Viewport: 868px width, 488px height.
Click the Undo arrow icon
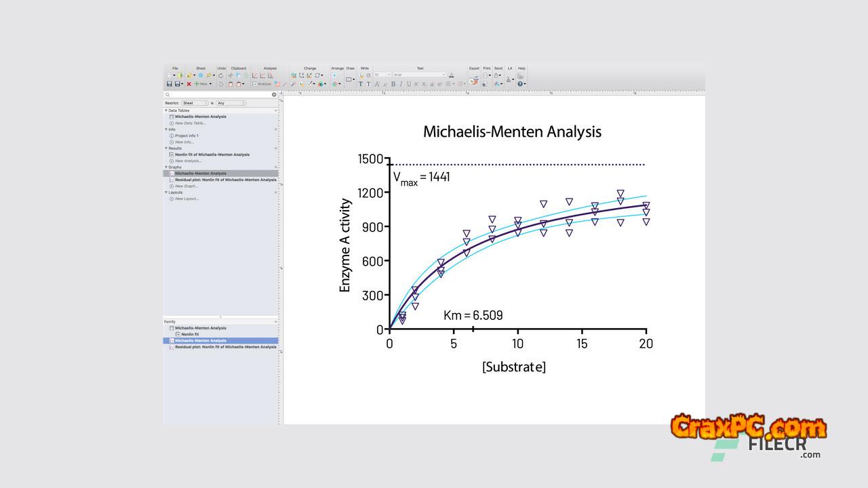tap(220, 75)
